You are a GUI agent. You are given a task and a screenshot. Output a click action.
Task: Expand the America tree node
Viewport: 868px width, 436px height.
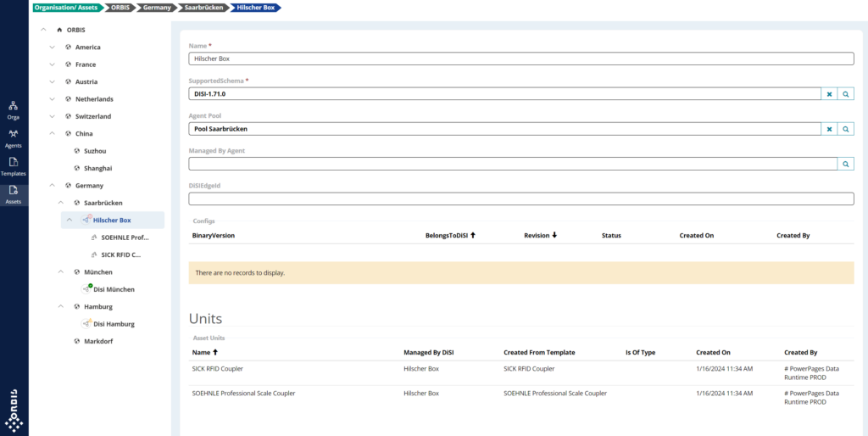click(52, 48)
